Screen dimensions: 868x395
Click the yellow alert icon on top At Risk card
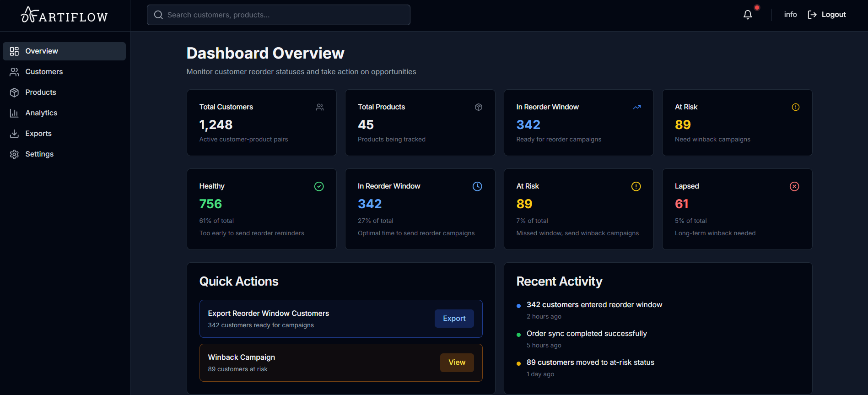pyautogui.click(x=796, y=107)
